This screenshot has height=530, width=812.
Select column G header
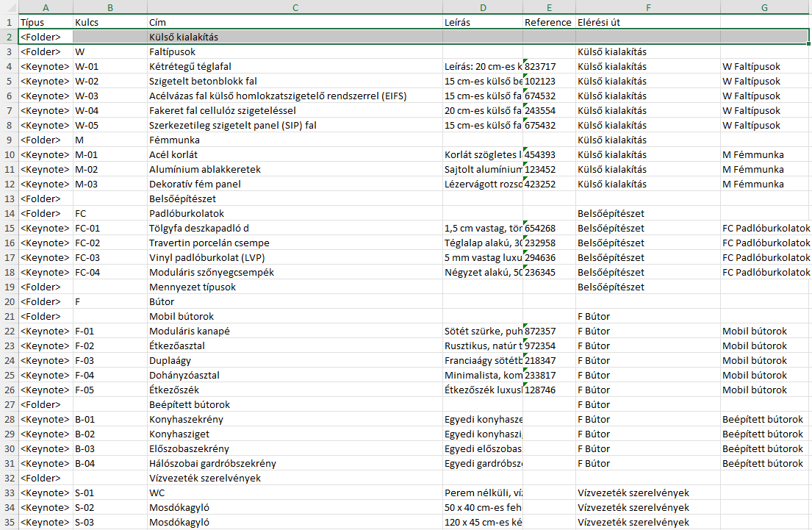(764, 7)
